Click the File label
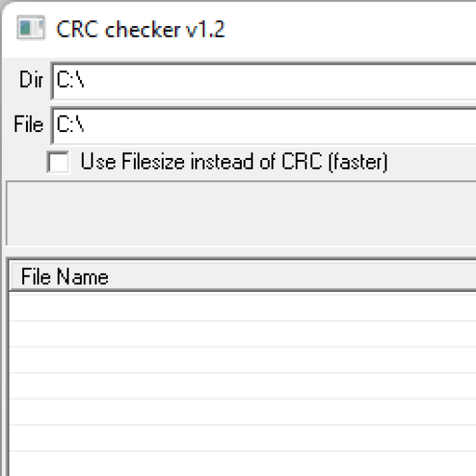The width and height of the screenshot is (476, 476). click(x=29, y=124)
